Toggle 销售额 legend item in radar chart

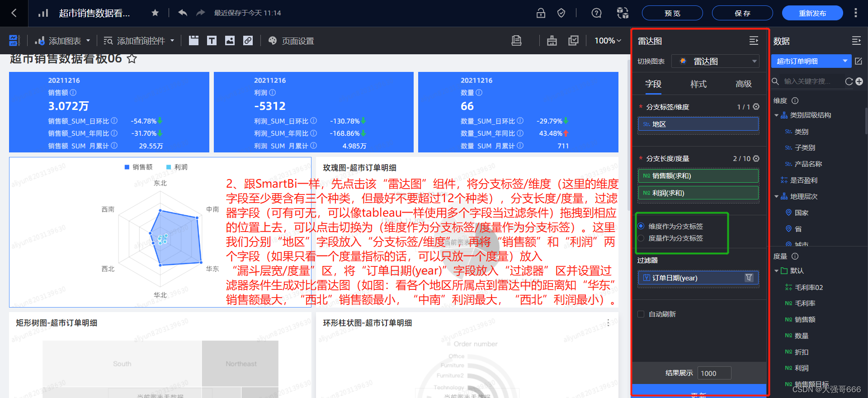pyautogui.click(x=139, y=167)
